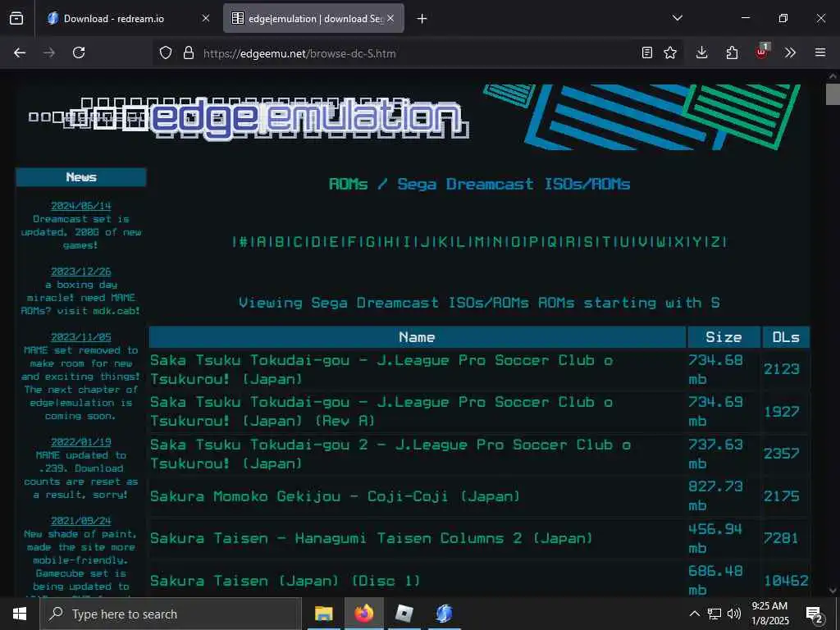Click the News sidebar heading

tap(81, 177)
